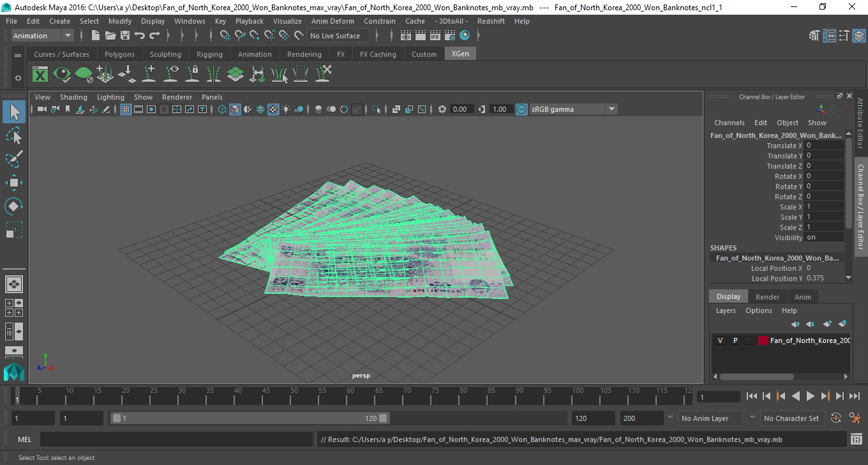868x465 pixels.
Task: Open the viewport Shading menu
Action: coord(73,97)
